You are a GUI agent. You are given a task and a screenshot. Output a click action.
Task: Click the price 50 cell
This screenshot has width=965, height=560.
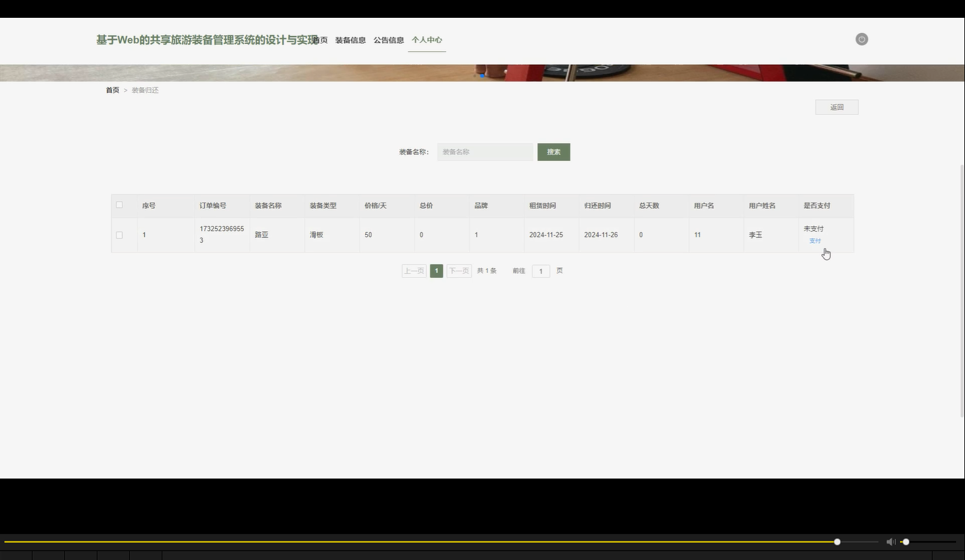pos(369,235)
